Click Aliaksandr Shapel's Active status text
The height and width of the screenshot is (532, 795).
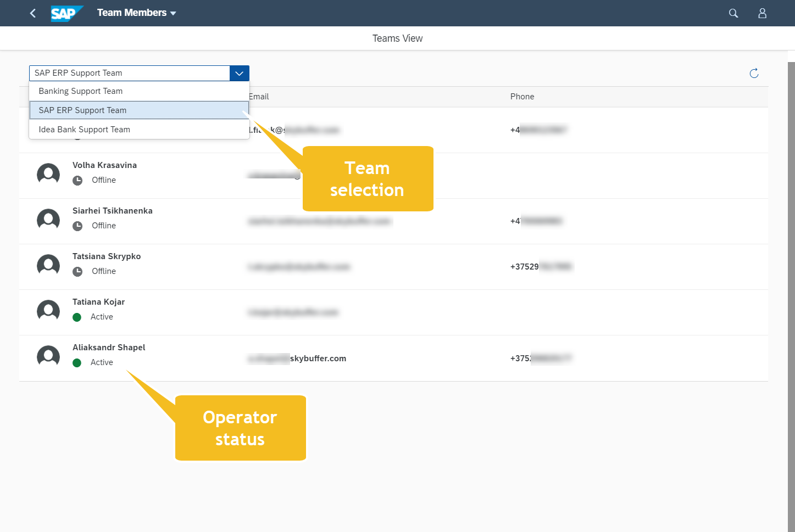pyautogui.click(x=102, y=362)
